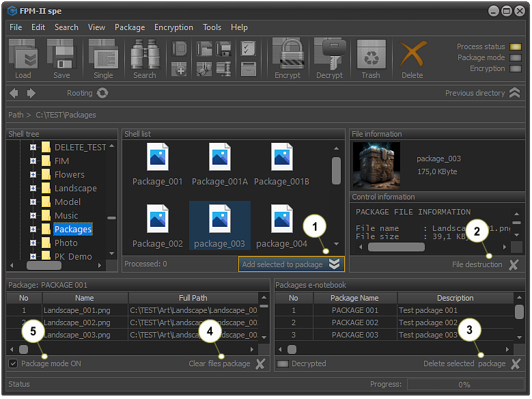This screenshot has height=399, width=532.
Task: Click the Encrypt padlock icon
Action: tap(288, 54)
